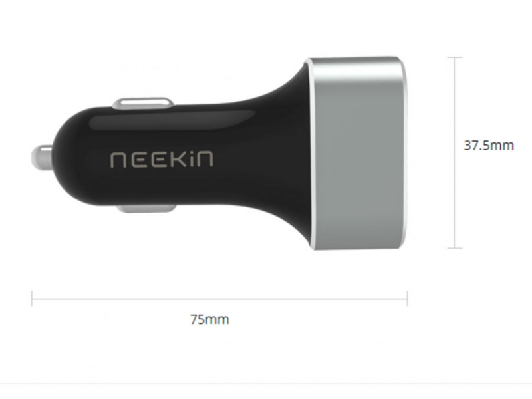The width and height of the screenshot is (532, 399).
Task: Click the vertical dimension line beside 37.5mm
Action: (455, 153)
